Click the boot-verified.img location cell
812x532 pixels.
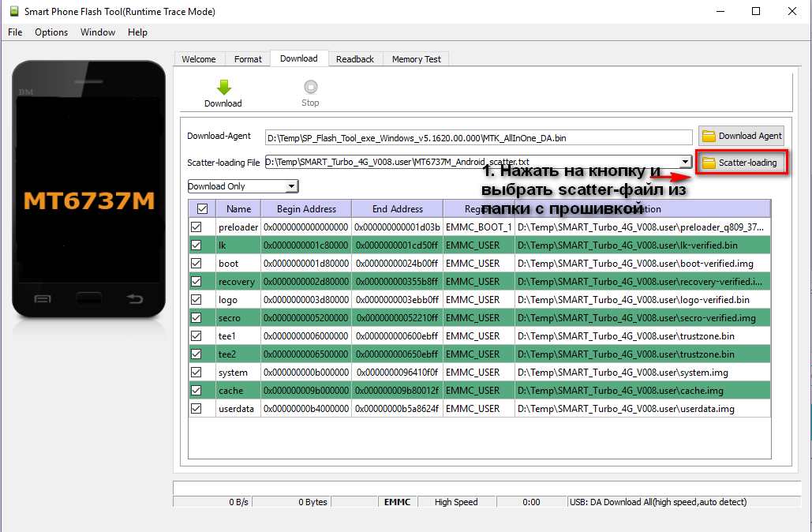pyautogui.click(x=642, y=263)
